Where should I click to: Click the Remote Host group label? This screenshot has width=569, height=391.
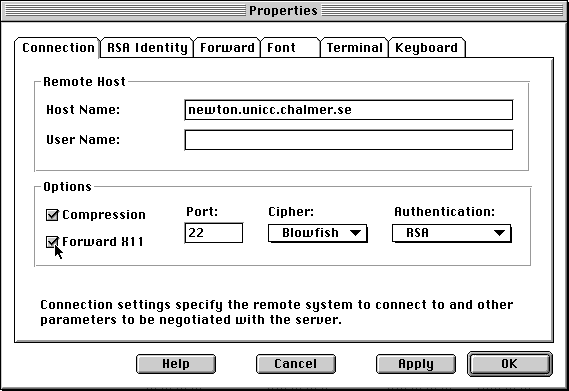click(85, 81)
